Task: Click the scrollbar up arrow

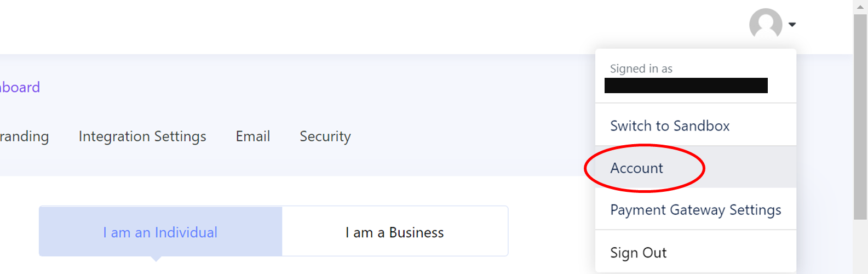Action: [x=860, y=6]
